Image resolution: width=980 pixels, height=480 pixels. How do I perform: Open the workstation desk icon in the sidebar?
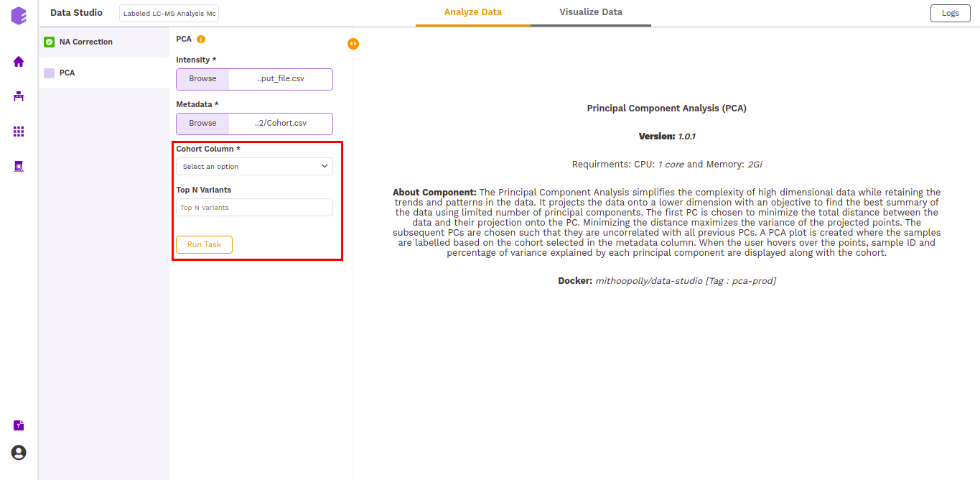(x=19, y=96)
